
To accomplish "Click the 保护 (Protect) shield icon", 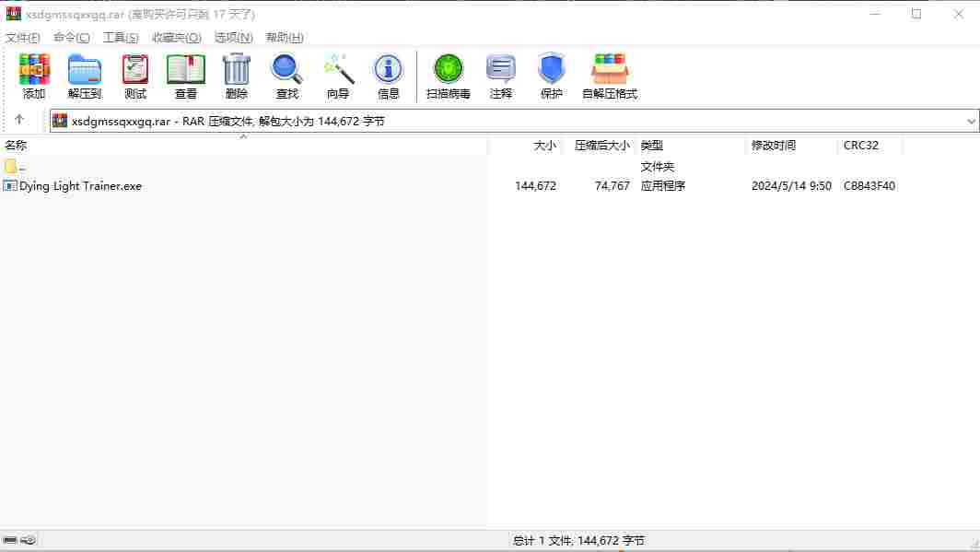I will (x=551, y=76).
